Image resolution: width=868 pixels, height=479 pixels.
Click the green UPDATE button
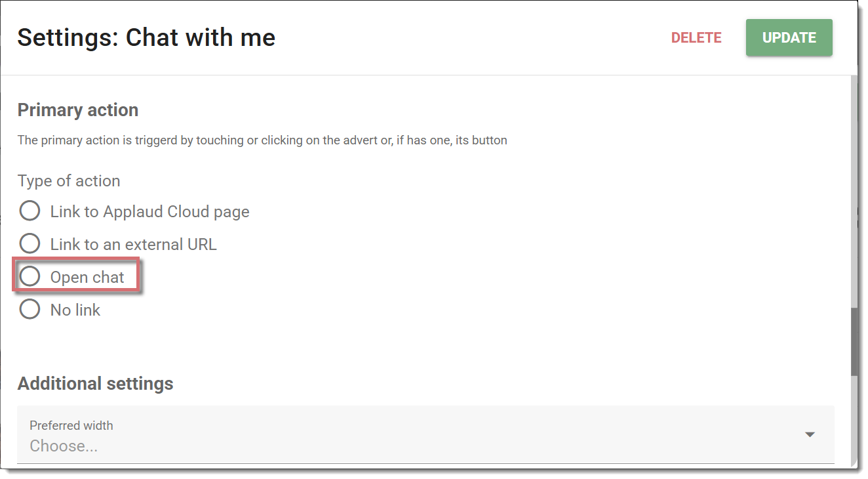tap(789, 38)
